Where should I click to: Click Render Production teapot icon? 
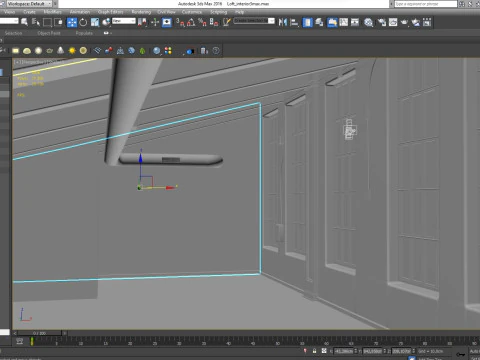click(x=404, y=22)
